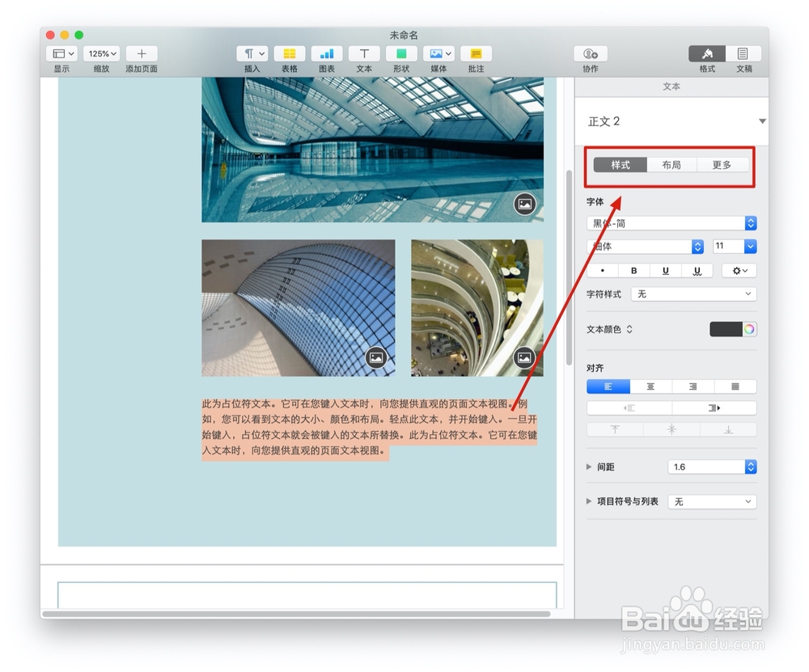This screenshot has width=809, height=672.
Task: Open the 图表 chart insertion icon
Action: pos(326,53)
